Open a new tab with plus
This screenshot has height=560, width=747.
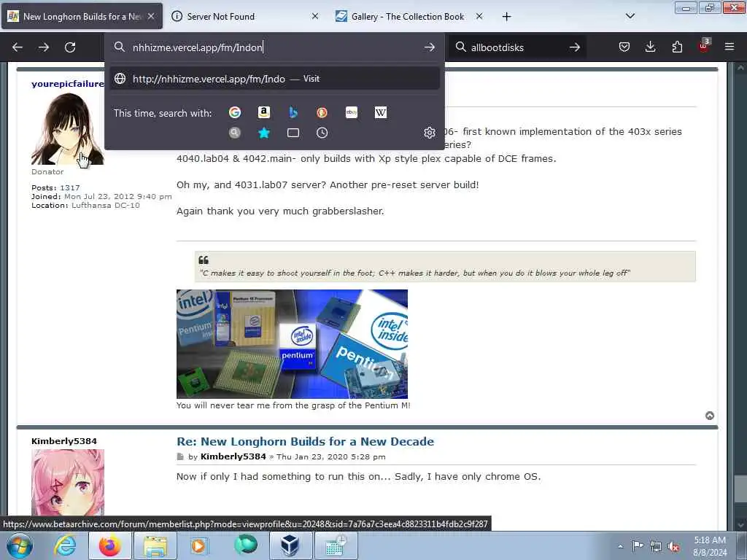point(506,17)
